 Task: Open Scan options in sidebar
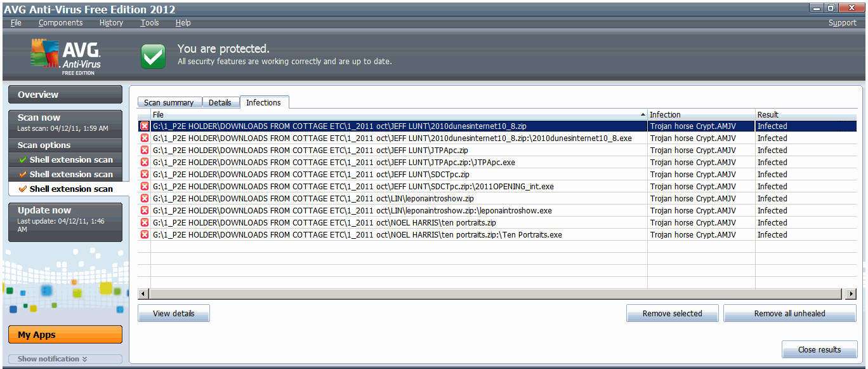[x=65, y=145]
